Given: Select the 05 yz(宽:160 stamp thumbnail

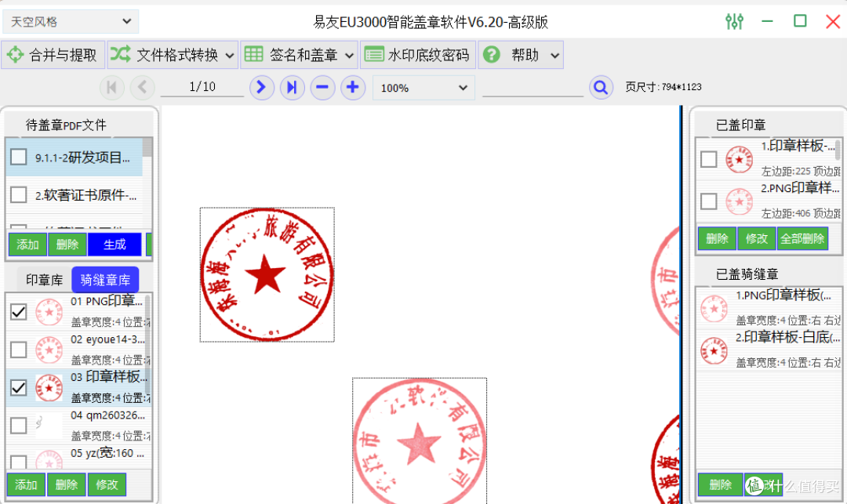Looking at the screenshot, I should pos(49,460).
